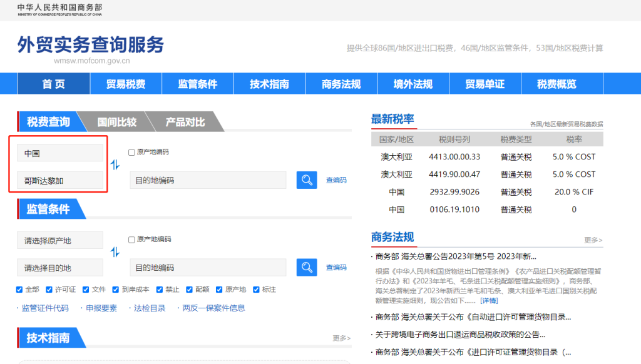Swap origin and destination in 税费查询
641x364 pixels.
[x=115, y=165]
